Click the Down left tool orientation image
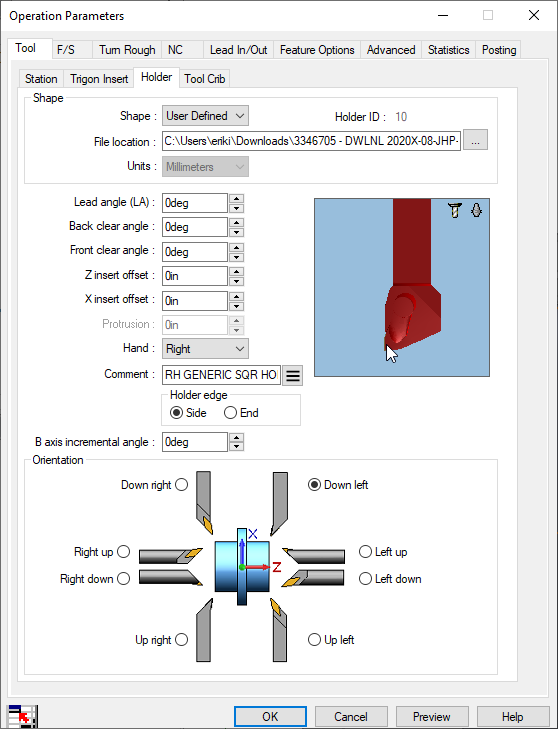The height and width of the screenshot is (729, 558). [x=279, y=504]
